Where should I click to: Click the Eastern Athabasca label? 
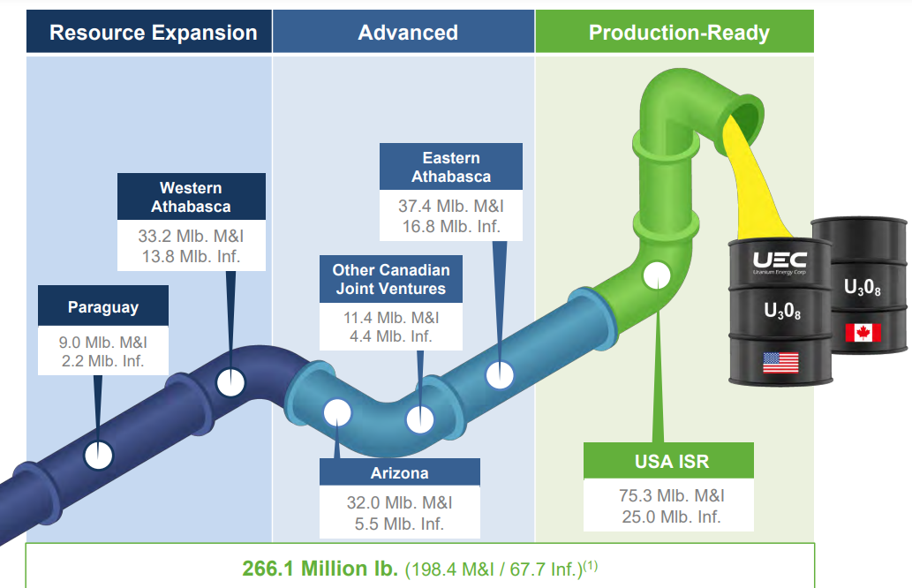[x=451, y=167]
